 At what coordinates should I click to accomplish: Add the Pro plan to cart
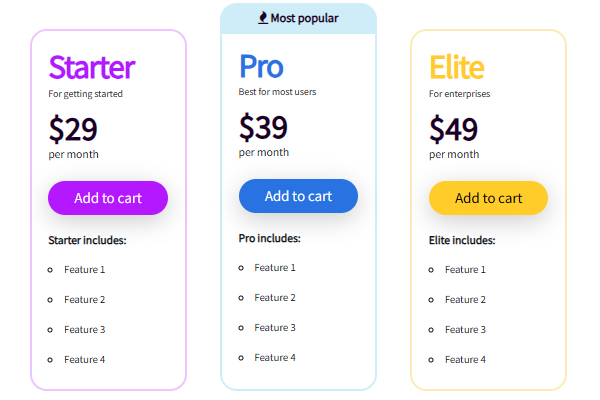pyautogui.click(x=298, y=196)
